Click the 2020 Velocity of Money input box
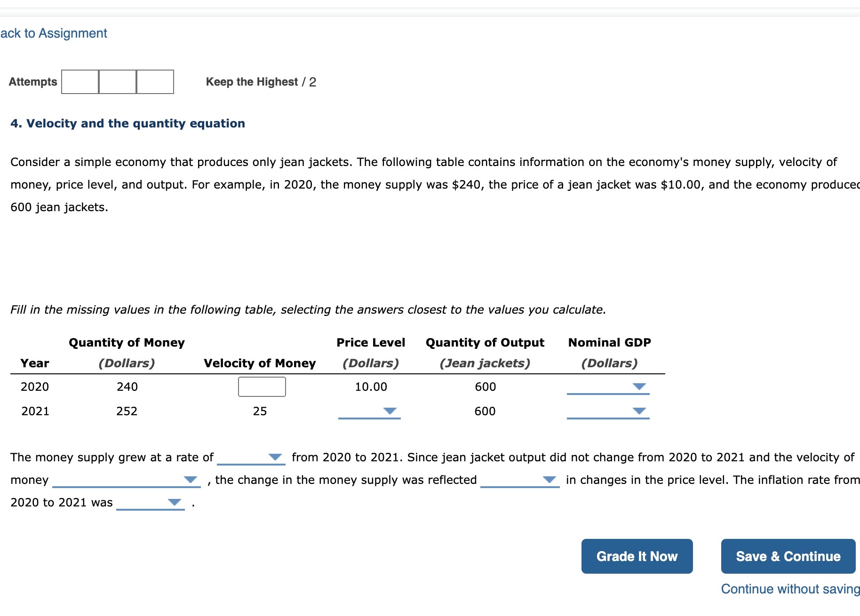 pyautogui.click(x=262, y=387)
